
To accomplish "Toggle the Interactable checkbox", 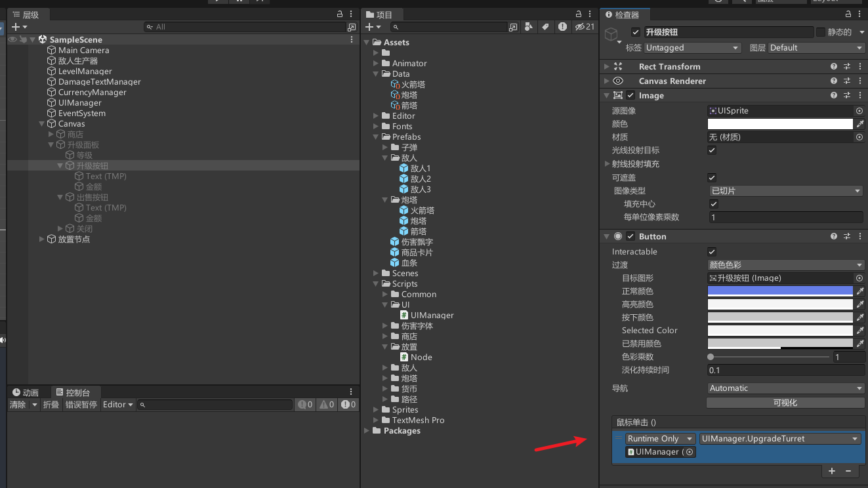I will click(x=712, y=252).
